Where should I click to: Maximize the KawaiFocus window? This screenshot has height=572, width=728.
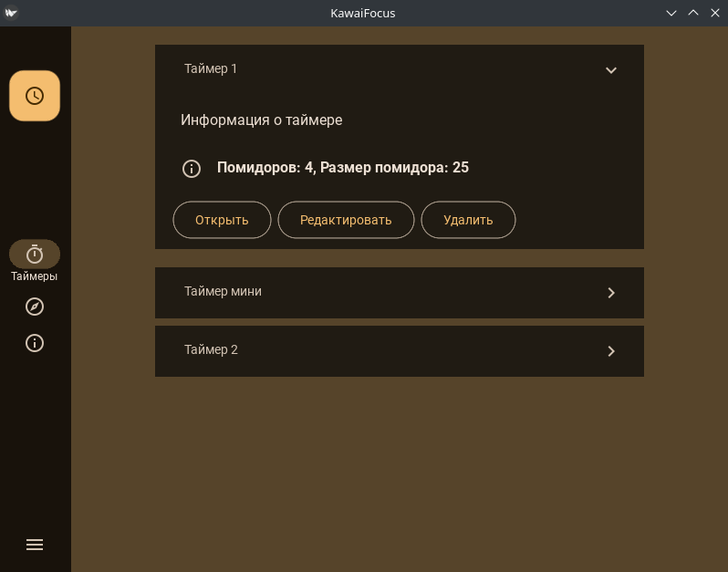click(693, 13)
